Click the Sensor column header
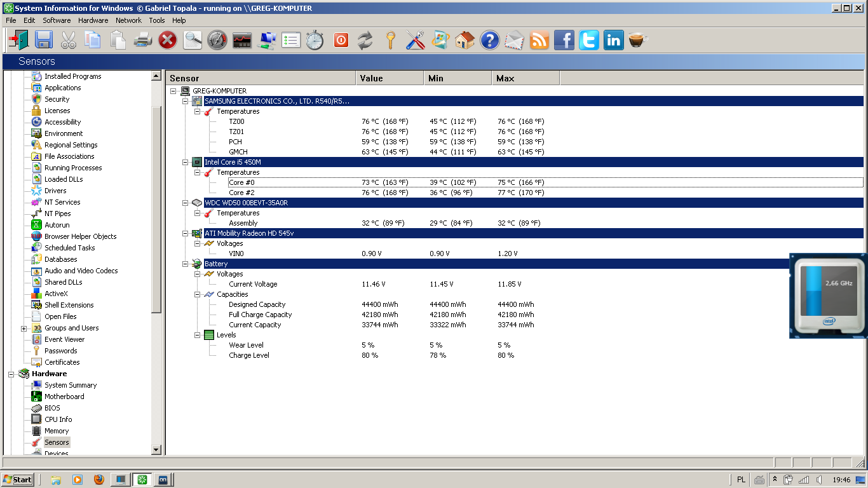The width and height of the screenshot is (868, 488). pos(261,78)
